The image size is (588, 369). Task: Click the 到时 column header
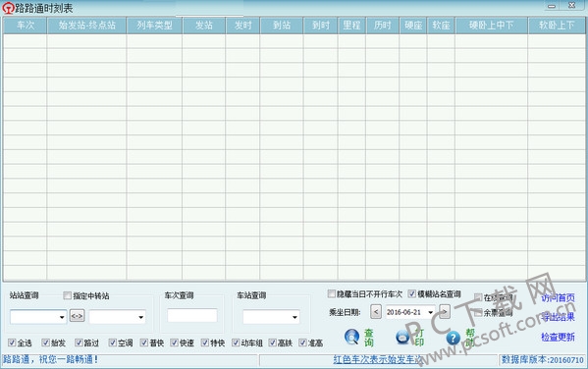(321, 26)
